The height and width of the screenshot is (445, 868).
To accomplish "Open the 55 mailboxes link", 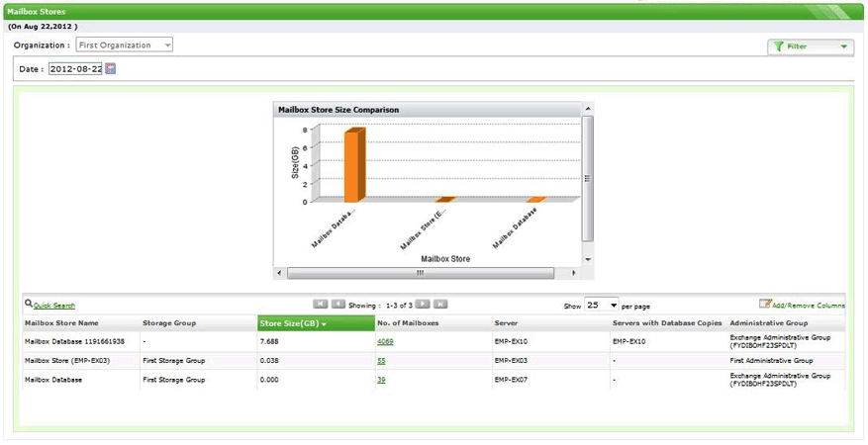I will pyautogui.click(x=381, y=360).
